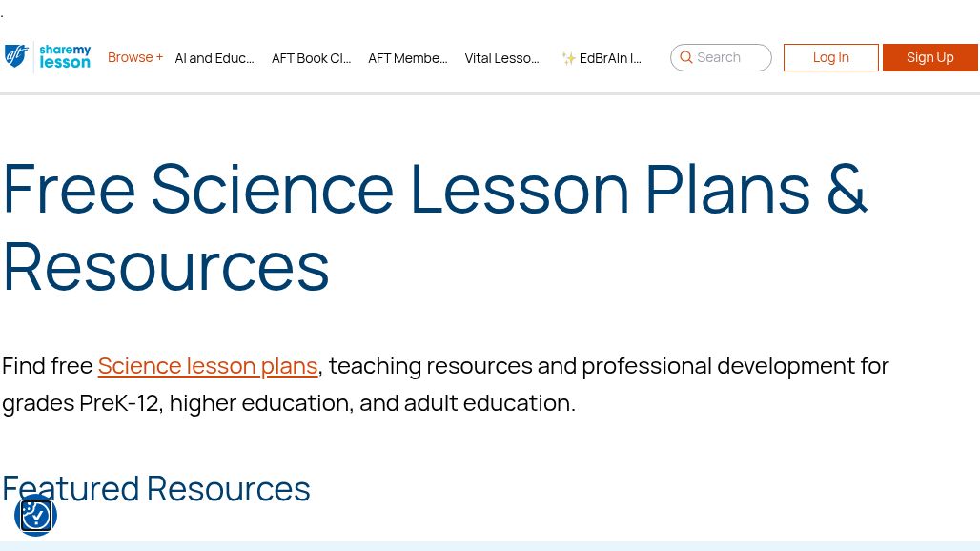This screenshot has width=980, height=551.
Task: Click the magnifier icon in the search bar
Action: coord(686,57)
